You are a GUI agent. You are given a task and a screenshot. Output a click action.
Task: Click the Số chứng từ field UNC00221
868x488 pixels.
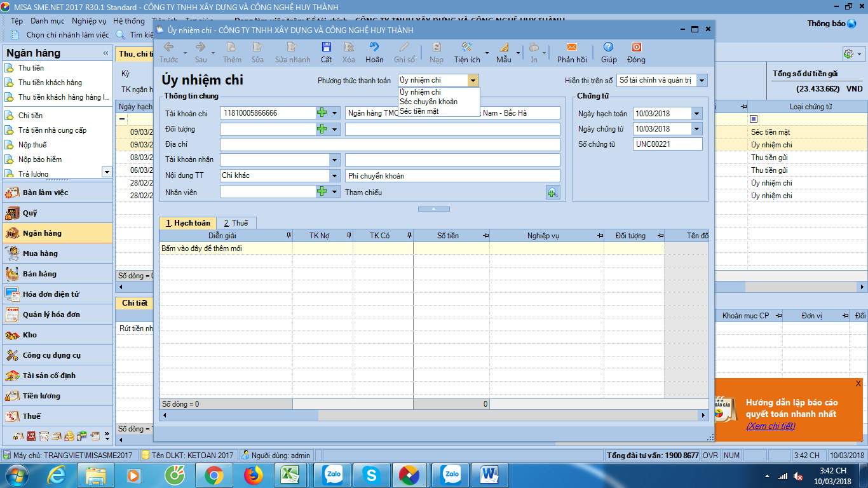pos(668,144)
